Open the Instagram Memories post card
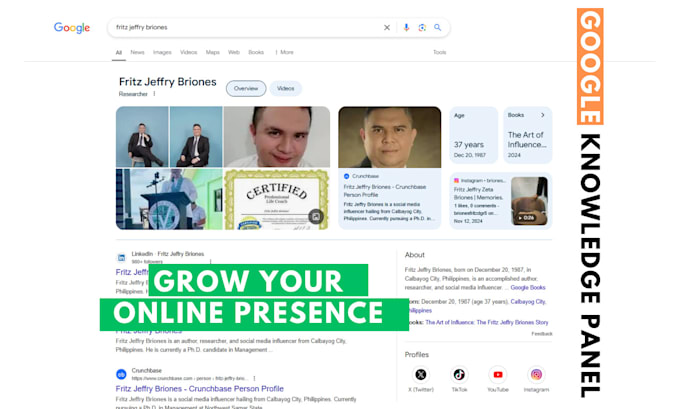Screen dimensions: 680x409 tap(500, 201)
